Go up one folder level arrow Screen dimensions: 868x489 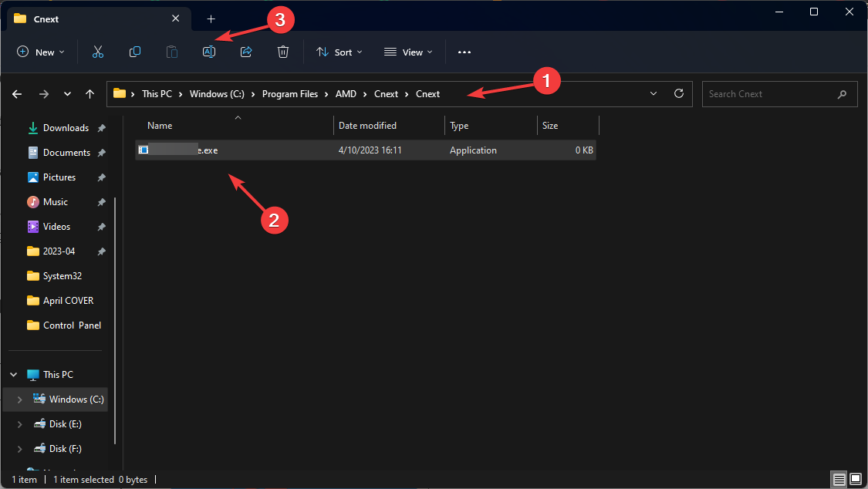click(90, 94)
